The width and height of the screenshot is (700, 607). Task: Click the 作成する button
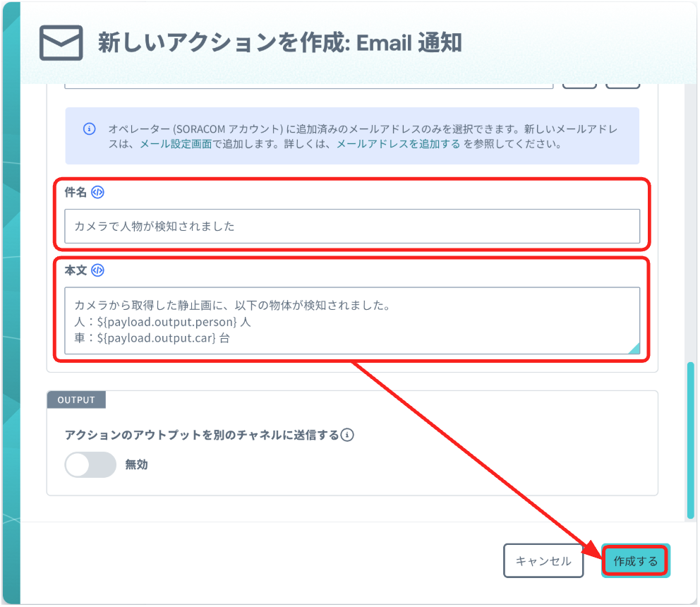click(635, 561)
